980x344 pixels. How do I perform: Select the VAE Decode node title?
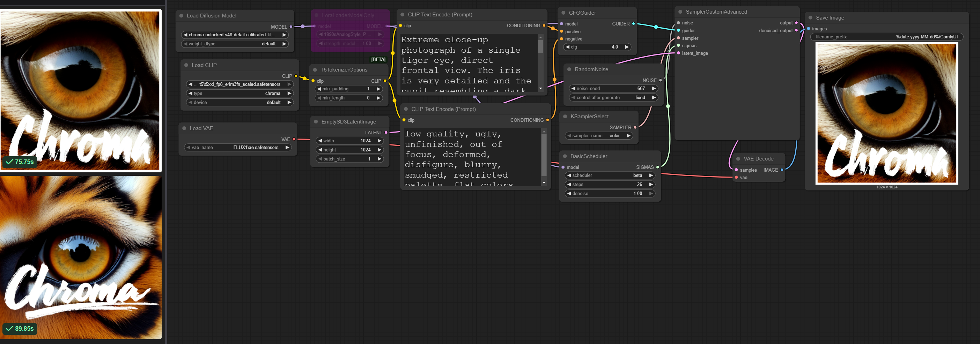click(x=758, y=158)
